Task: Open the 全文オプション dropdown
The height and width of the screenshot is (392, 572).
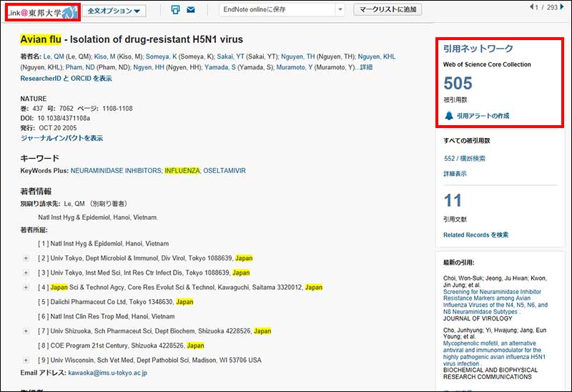Action: click(x=114, y=11)
